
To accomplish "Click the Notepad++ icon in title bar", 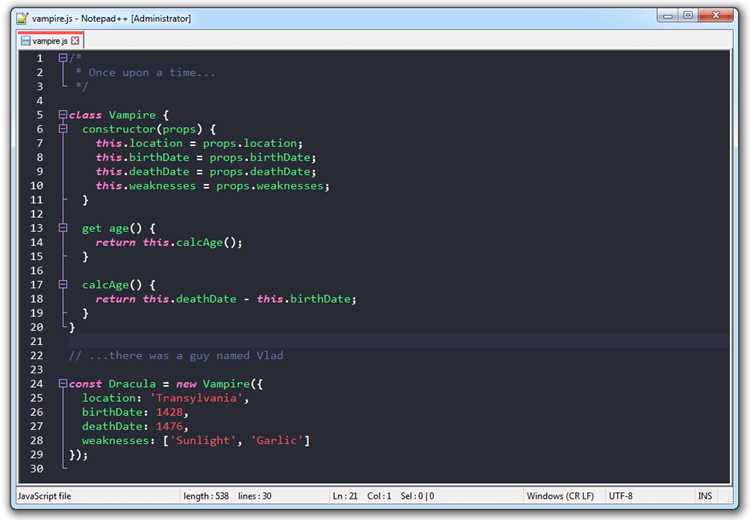I will point(22,18).
